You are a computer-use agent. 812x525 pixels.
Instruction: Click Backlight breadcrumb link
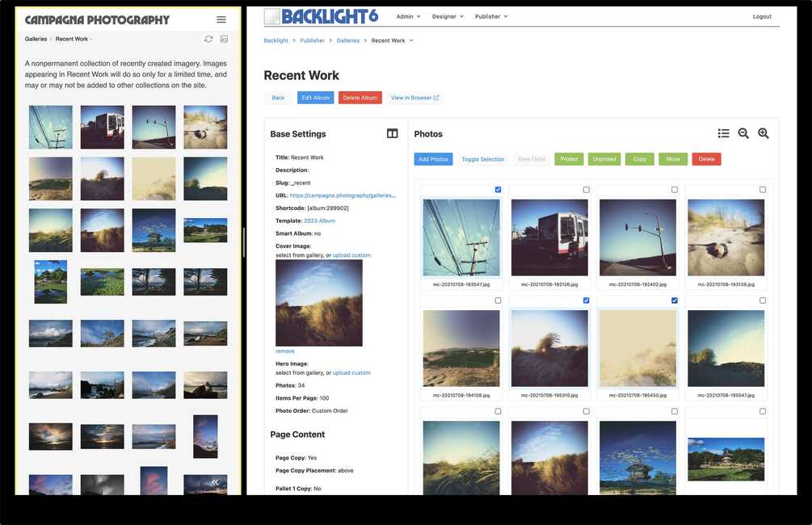(x=276, y=40)
